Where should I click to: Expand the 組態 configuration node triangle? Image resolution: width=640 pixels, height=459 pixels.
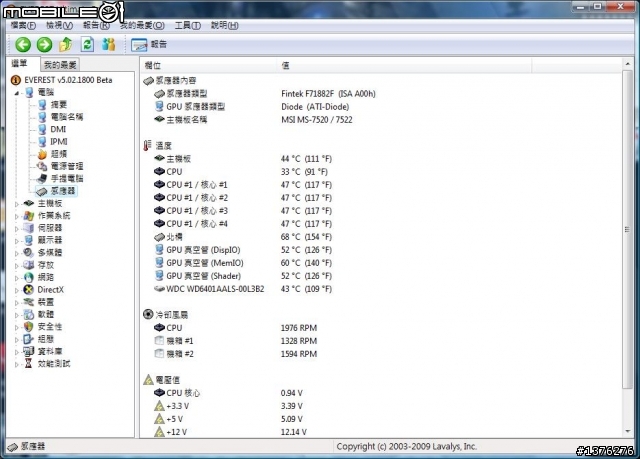coord(17,339)
